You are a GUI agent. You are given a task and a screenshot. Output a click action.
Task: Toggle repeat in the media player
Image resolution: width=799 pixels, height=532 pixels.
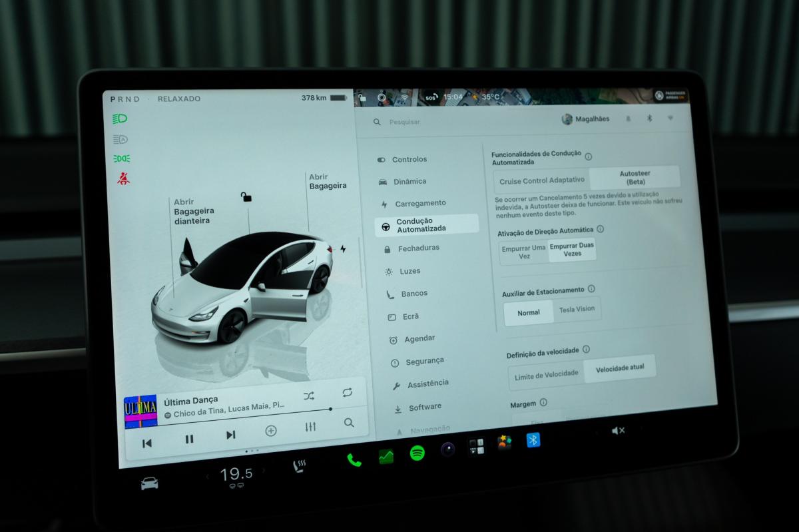(x=347, y=393)
